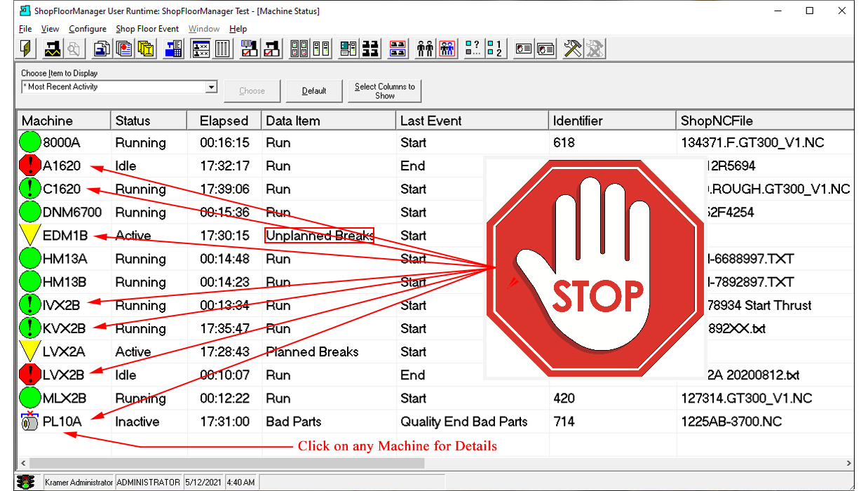Click the Unplanned Breaks data item cell
Viewport: 868px width, 491px height.
319,235
